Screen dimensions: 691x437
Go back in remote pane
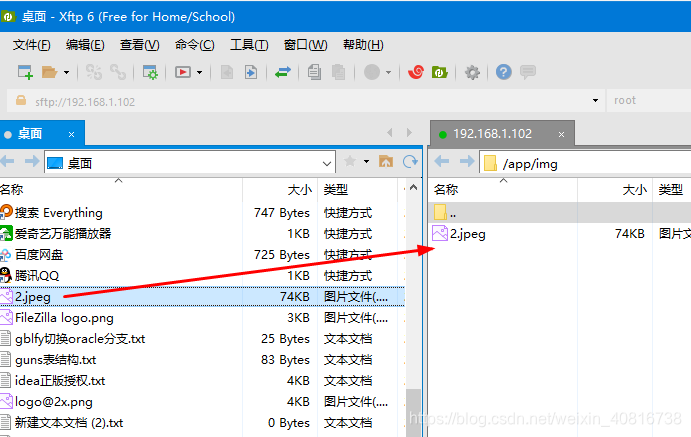pos(442,162)
